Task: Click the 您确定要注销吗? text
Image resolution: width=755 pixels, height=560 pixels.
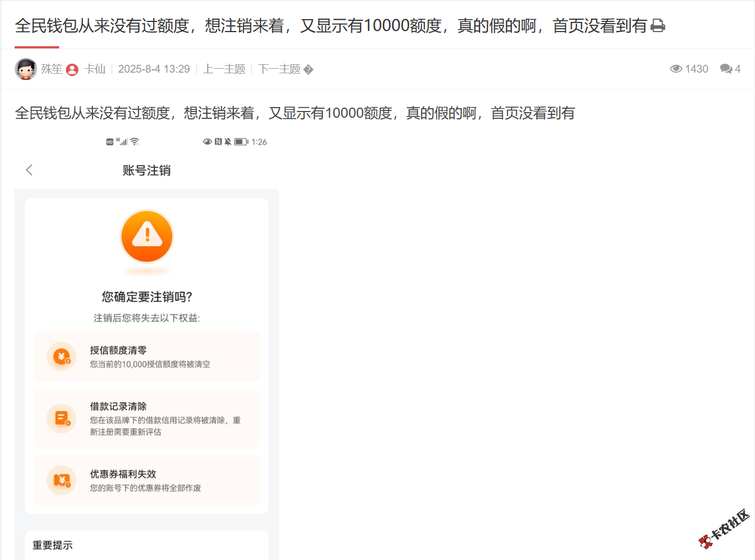Action: (x=147, y=297)
